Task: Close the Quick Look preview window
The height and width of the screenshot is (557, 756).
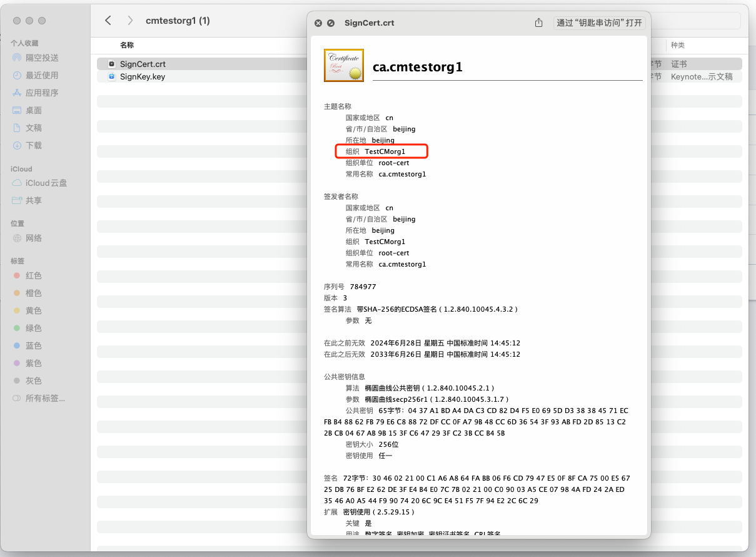Action: pos(318,23)
